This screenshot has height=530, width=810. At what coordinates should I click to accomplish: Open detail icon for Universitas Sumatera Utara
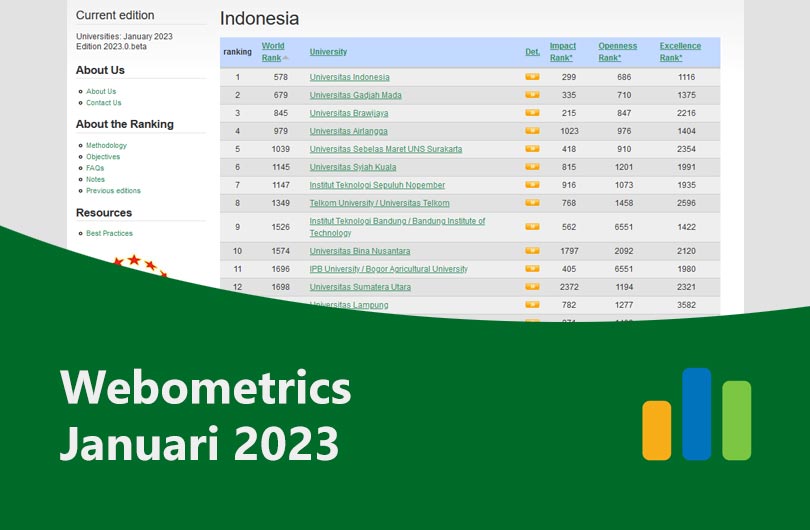pyautogui.click(x=532, y=287)
